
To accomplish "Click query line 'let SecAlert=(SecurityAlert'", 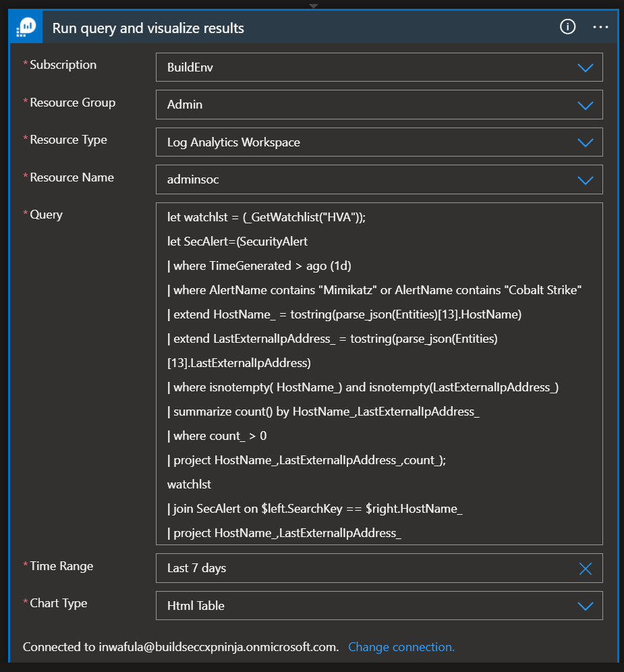I will tap(237, 242).
